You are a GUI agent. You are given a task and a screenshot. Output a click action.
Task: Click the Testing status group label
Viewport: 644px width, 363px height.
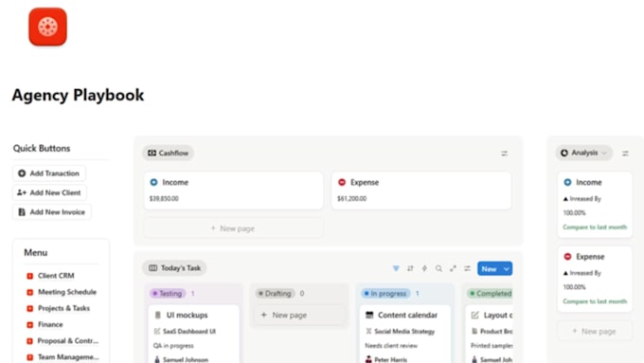coord(168,294)
